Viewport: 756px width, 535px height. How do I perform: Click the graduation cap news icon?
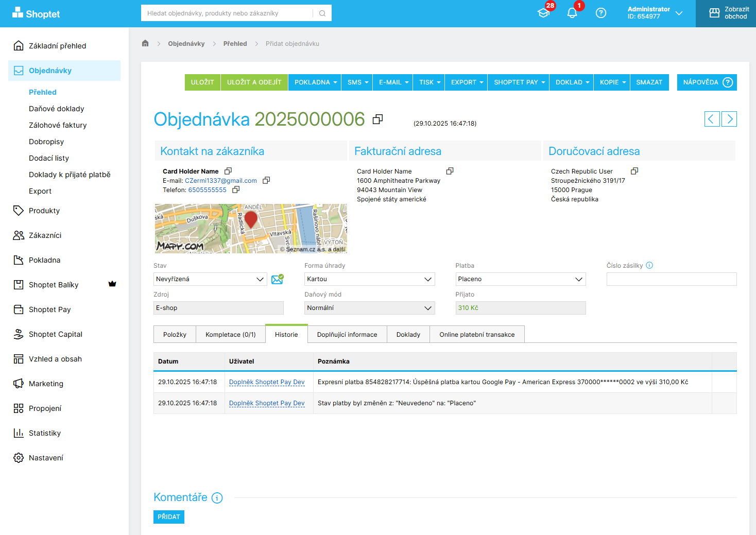point(543,13)
